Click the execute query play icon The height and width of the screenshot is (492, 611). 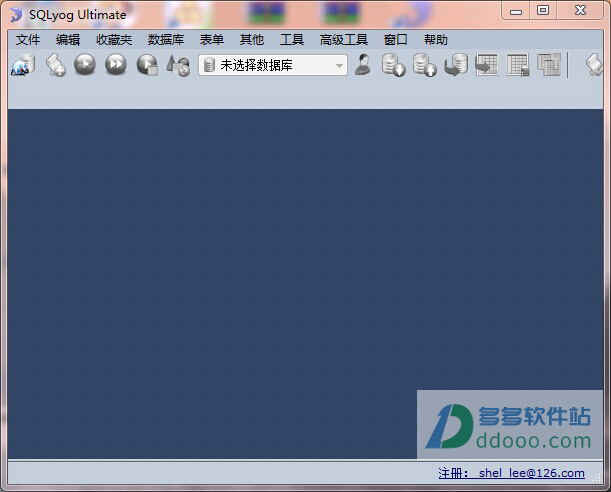point(85,64)
